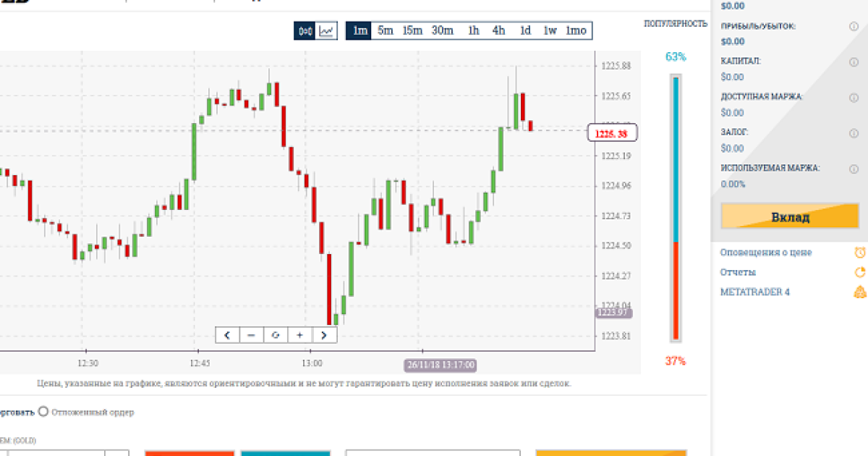Zoom out the chart with minus
The width and height of the screenshot is (868, 456).
pyautogui.click(x=252, y=335)
